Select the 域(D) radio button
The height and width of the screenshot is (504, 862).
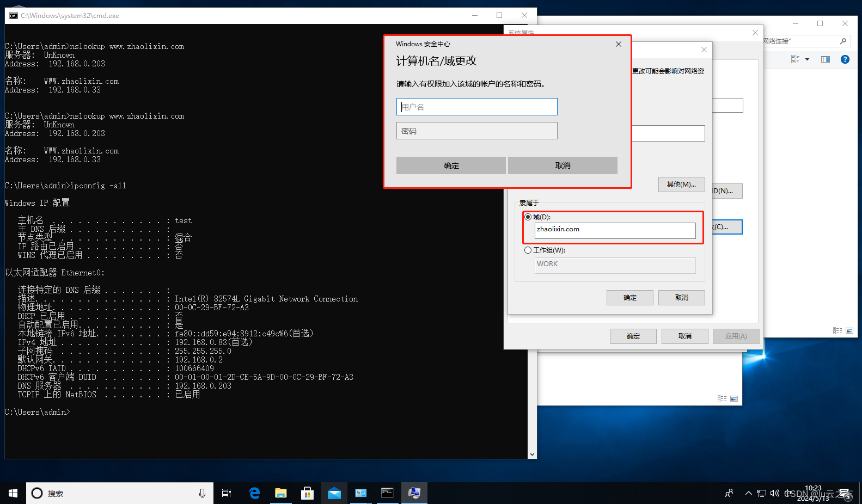click(x=528, y=217)
